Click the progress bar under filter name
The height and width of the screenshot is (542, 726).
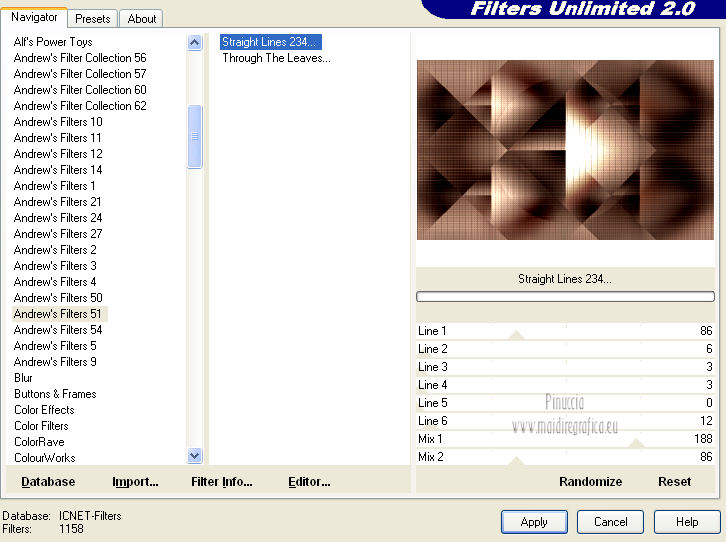[565, 296]
